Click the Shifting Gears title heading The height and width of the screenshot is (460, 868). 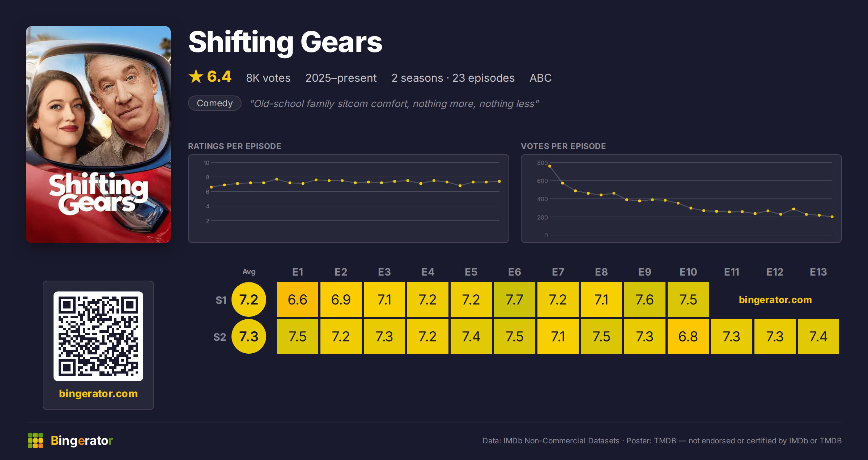(285, 42)
